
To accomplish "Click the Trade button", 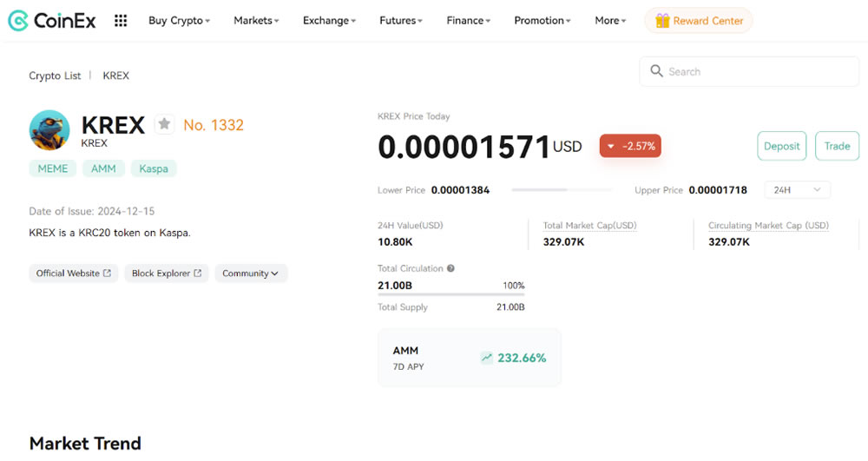I will point(837,146).
